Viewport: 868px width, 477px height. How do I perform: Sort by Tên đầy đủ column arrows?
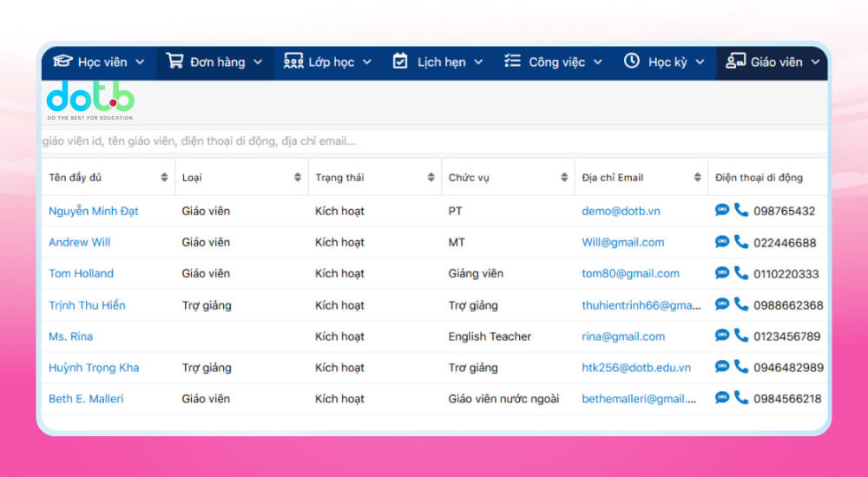point(164,177)
